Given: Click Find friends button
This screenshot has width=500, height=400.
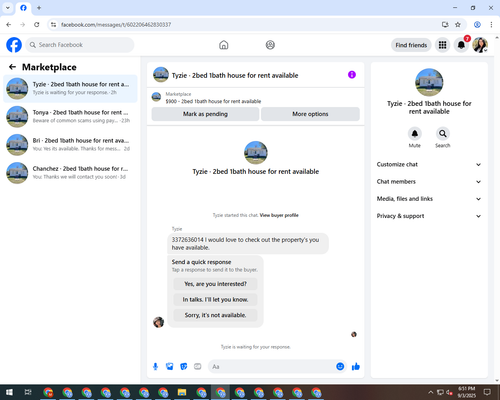Looking at the screenshot, I should [411, 45].
